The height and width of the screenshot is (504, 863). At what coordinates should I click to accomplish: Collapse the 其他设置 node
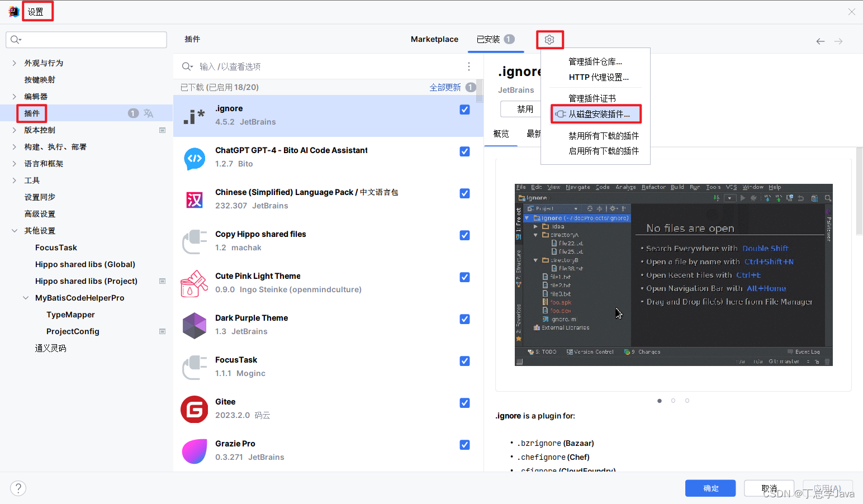15,231
